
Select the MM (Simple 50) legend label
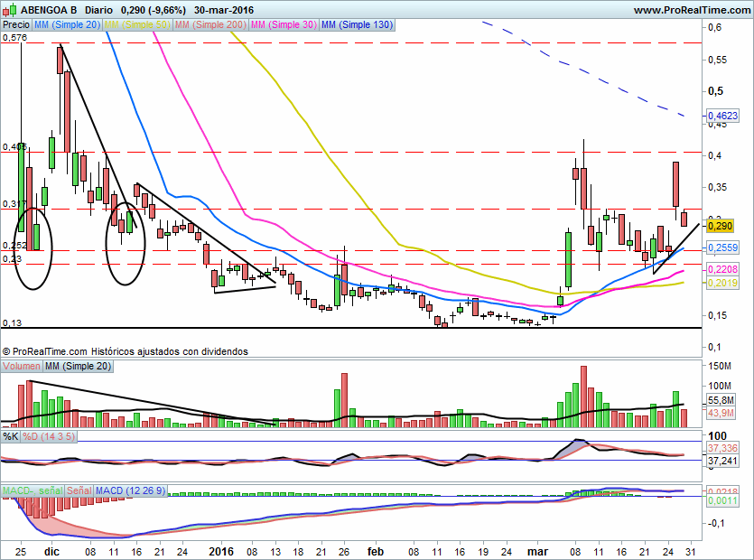point(137,24)
